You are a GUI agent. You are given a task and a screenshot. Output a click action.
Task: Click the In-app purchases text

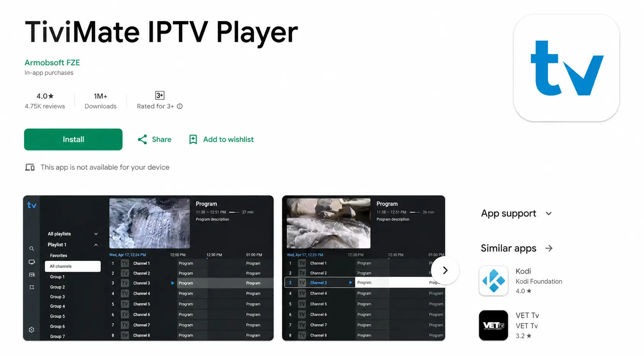pyautogui.click(x=49, y=73)
